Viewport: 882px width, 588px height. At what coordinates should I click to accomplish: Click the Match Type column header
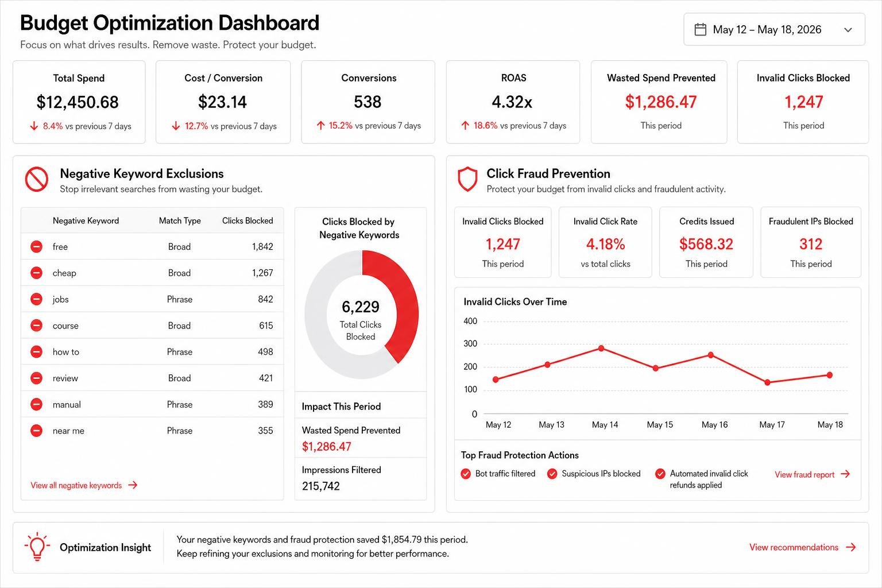(180, 220)
